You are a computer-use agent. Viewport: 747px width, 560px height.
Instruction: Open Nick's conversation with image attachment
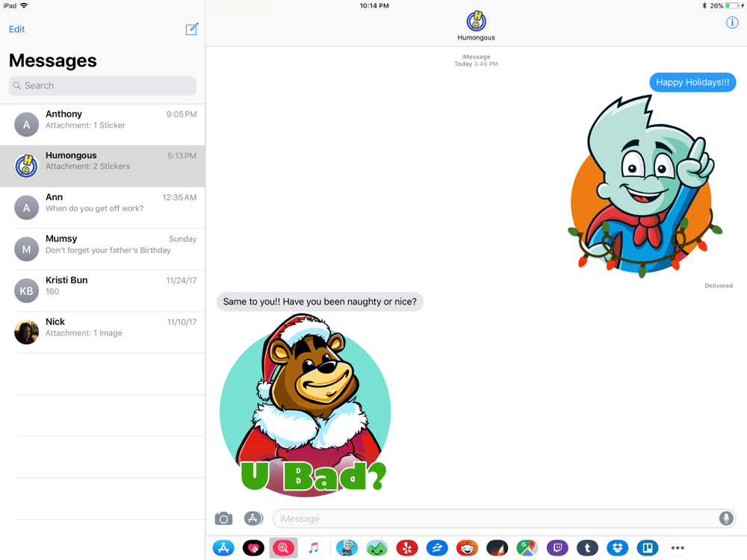[102, 332]
